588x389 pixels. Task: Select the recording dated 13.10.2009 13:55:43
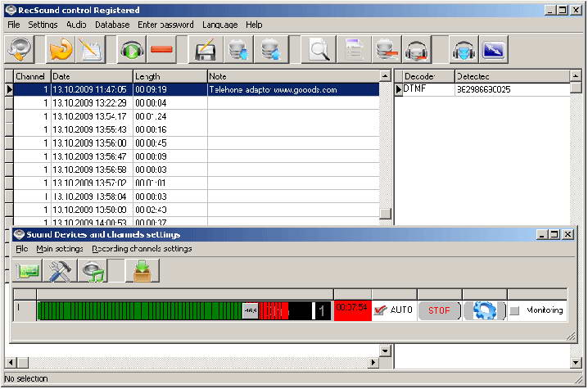tap(197, 129)
